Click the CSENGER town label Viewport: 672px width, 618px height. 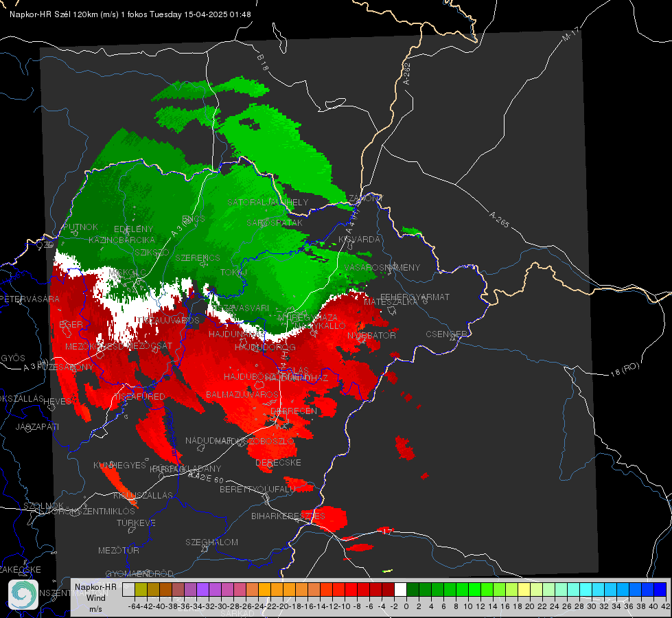(446, 334)
